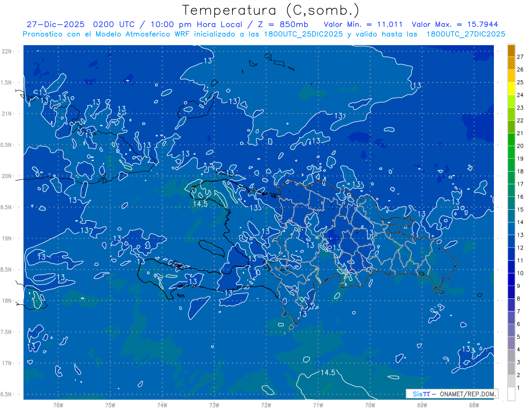Screen dimensions: 532x411
Task: Pick the deep blue swatch beside label 9
Action: tap(511, 280)
